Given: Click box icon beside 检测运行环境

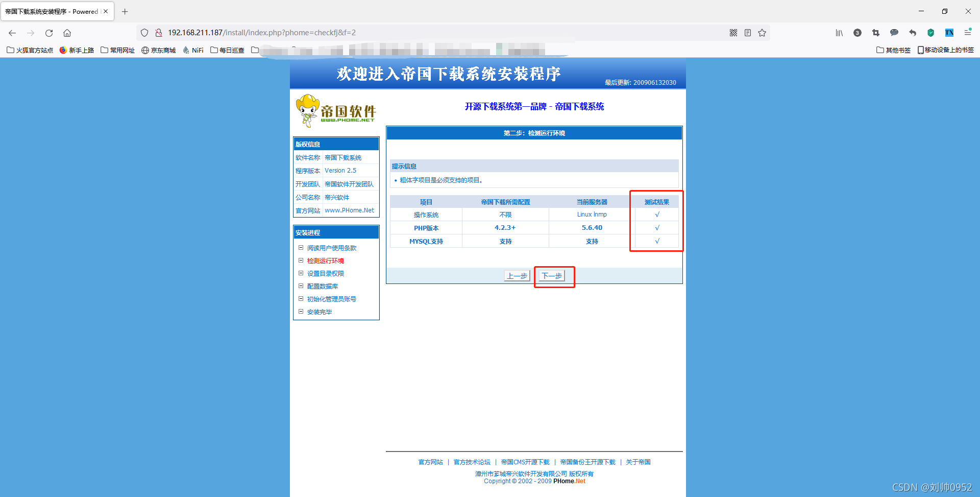Looking at the screenshot, I should (301, 261).
